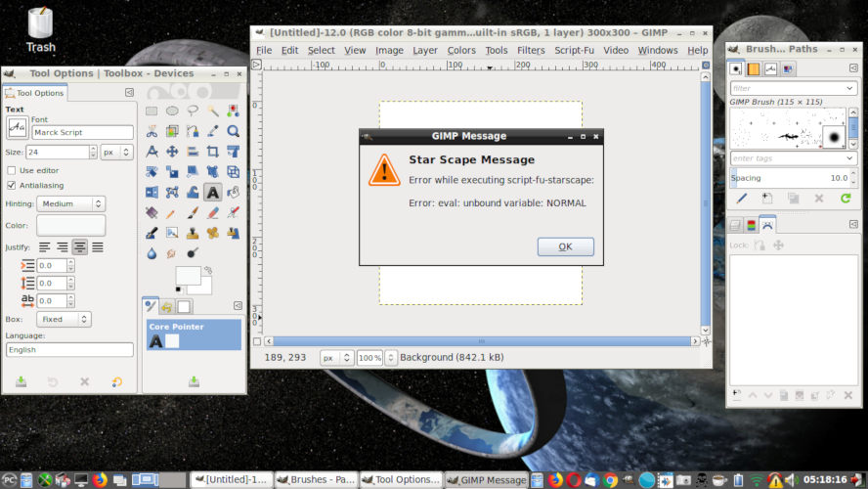Uncheck the Antialiasing checkbox

(11, 186)
